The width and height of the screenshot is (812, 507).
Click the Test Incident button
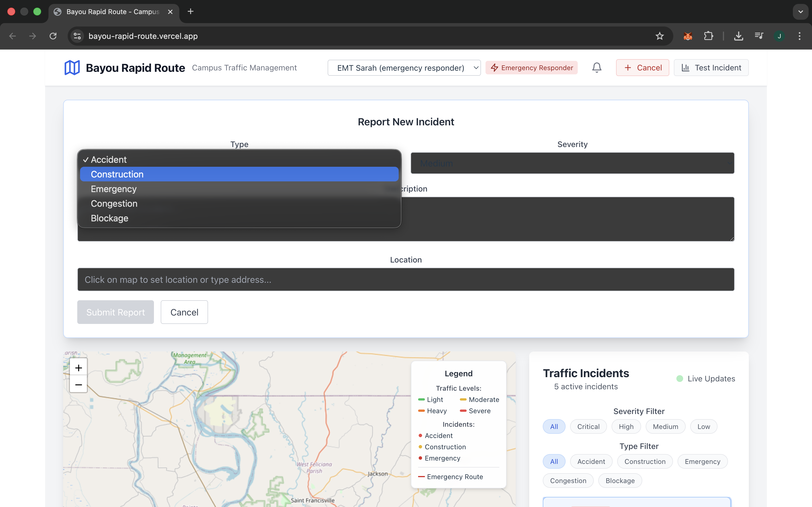711,68
